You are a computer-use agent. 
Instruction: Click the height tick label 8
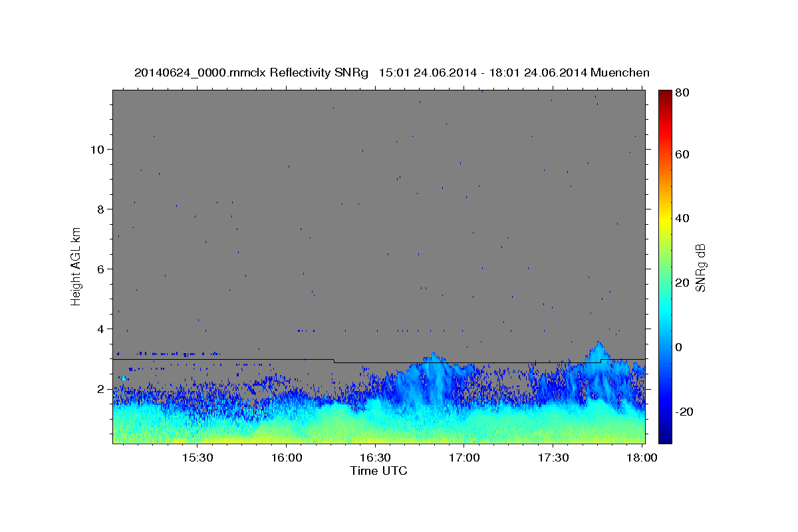101,209
